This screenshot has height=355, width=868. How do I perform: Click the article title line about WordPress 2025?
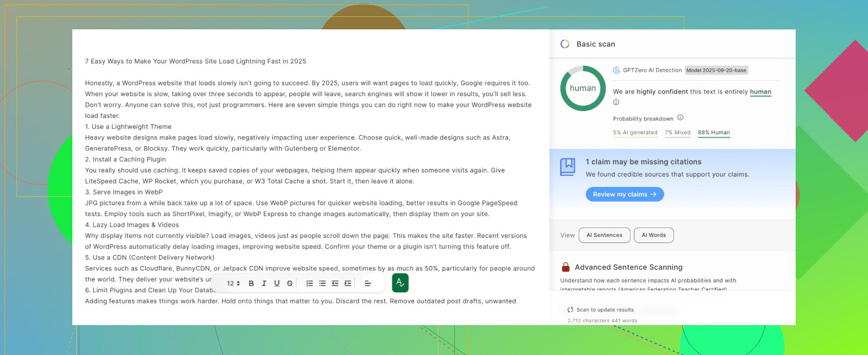[x=196, y=61]
